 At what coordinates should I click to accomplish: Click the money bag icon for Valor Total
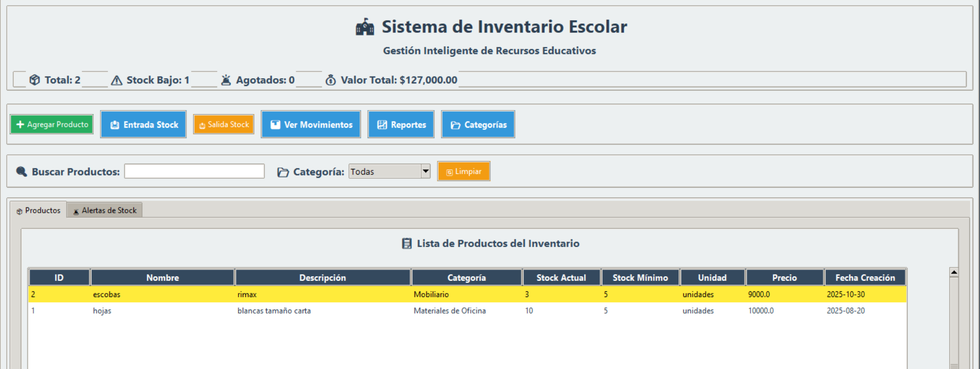pyautogui.click(x=331, y=80)
